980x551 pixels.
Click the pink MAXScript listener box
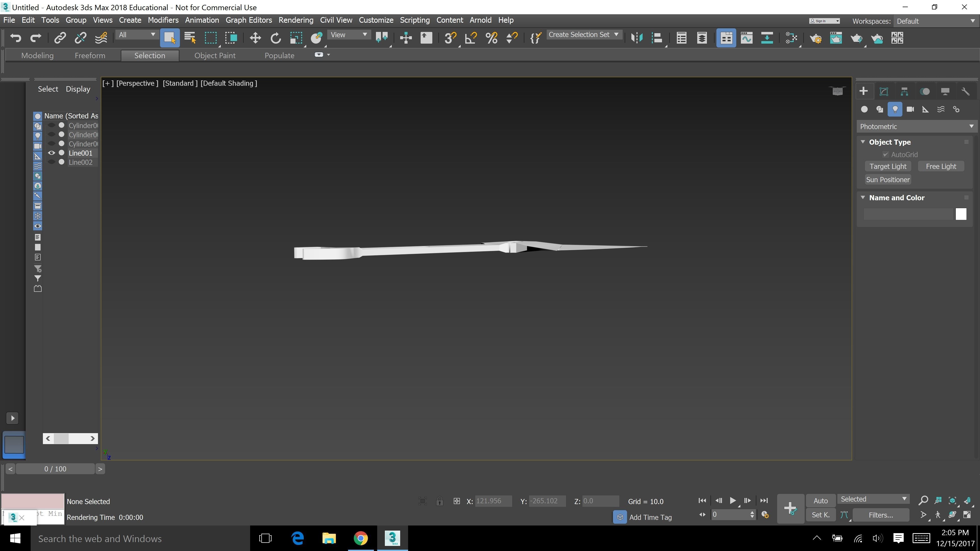point(33,501)
